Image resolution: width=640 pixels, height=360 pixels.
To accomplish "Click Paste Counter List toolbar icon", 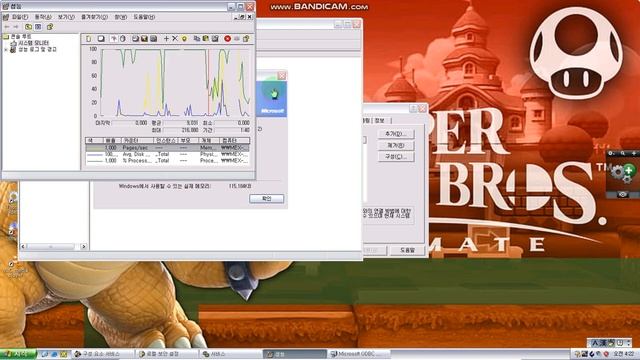I will click(x=206, y=38).
